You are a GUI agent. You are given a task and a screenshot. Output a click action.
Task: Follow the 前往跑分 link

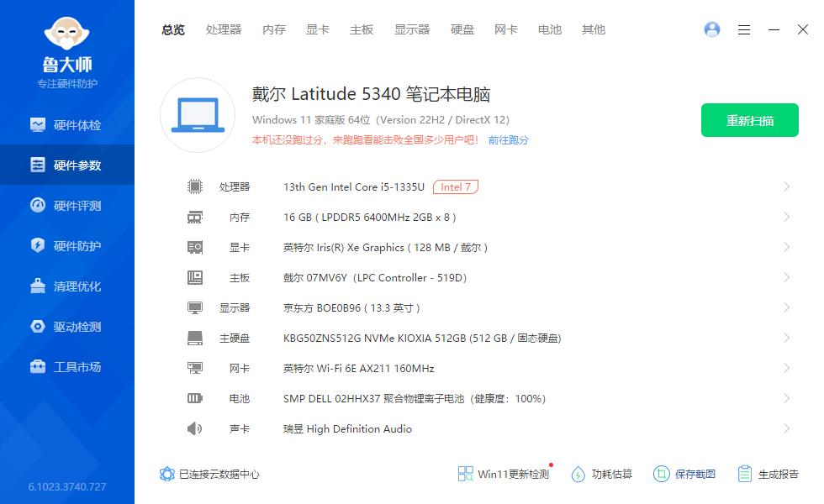pyautogui.click(x=508, y=140)
